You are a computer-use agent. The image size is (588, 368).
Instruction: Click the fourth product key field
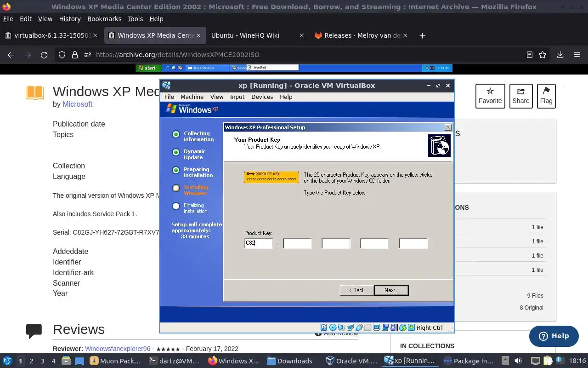(374, 243)
